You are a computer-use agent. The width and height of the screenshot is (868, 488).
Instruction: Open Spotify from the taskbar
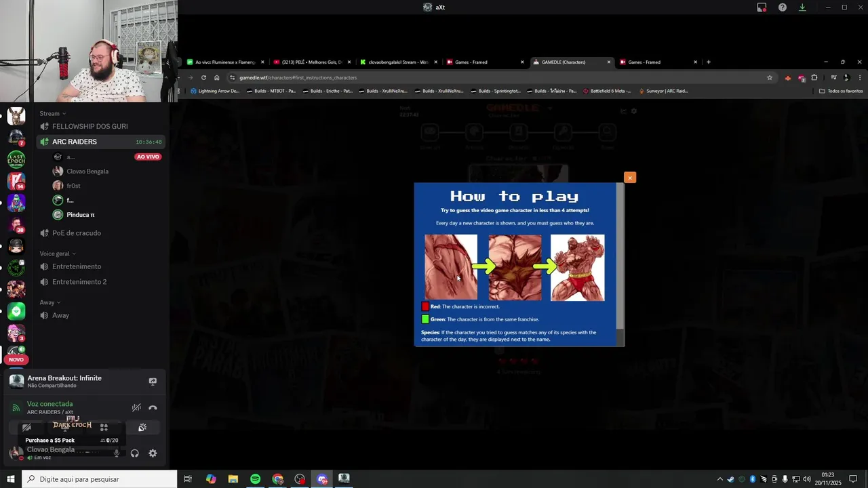click(x=255, y=479)
